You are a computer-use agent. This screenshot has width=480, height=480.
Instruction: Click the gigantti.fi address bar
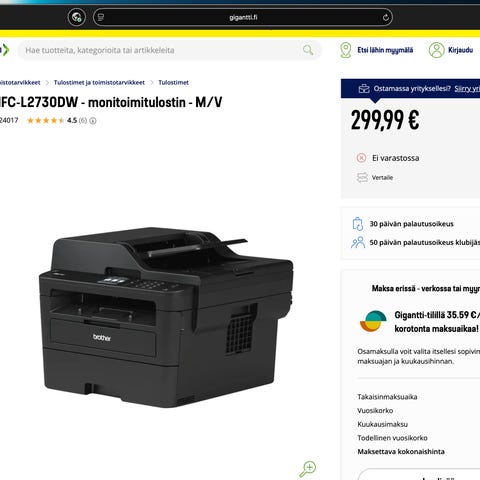point(243,17)
